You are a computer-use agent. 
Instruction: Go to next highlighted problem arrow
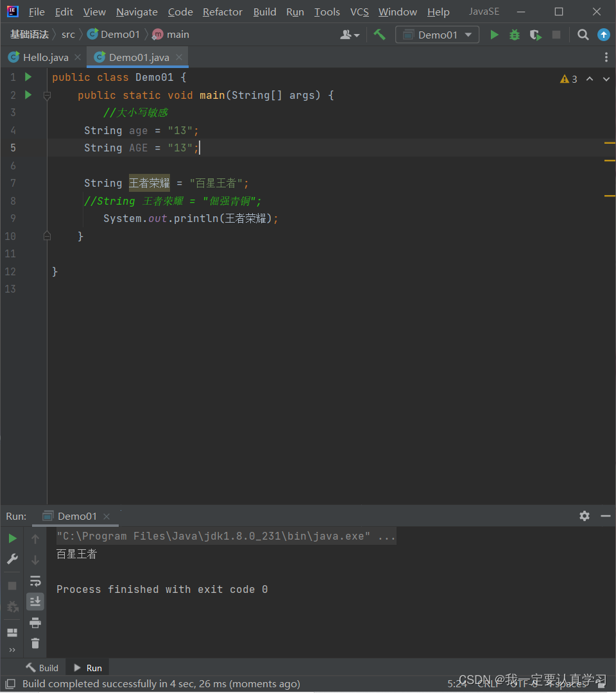coord(606,79)
